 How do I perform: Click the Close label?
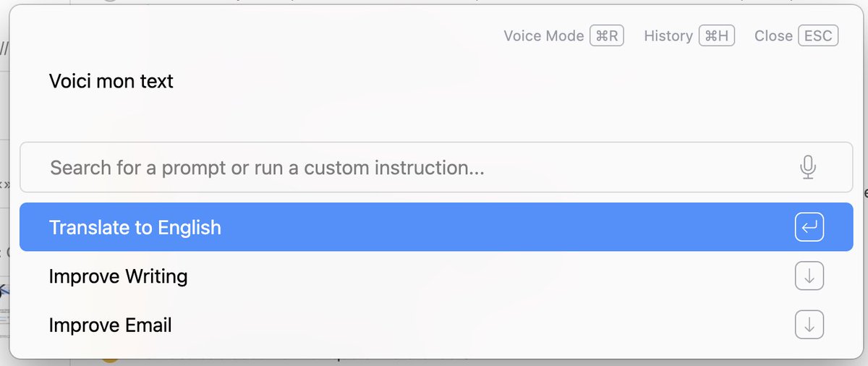click(x=773, y=36)
